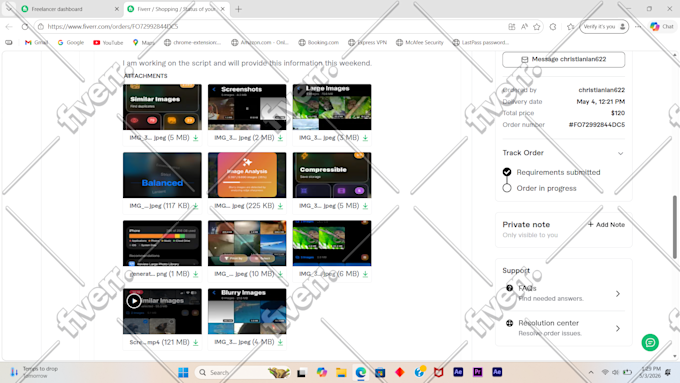The width and height of the screenshot is (680, 383).
Task: Open browser Settings and more menu
Action: click(x=638, y=26)
